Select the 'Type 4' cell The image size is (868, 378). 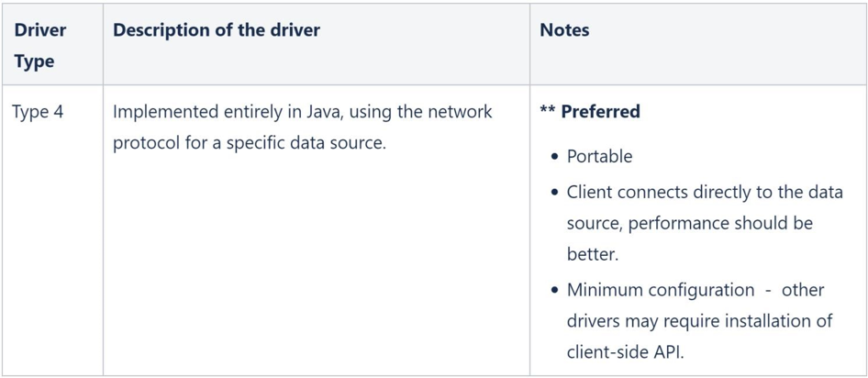tap(39, 112)
